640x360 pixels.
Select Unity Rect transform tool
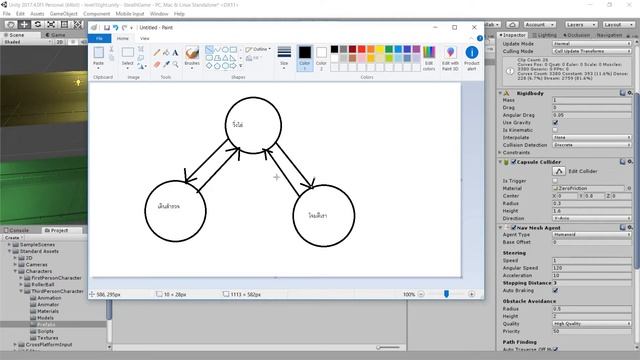pyautogui.click(x=64, y=24)
